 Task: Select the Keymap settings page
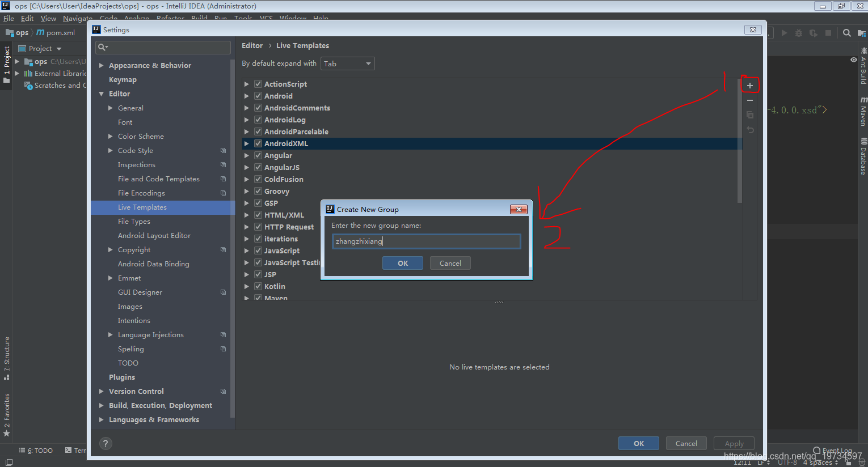pos(123,80)
